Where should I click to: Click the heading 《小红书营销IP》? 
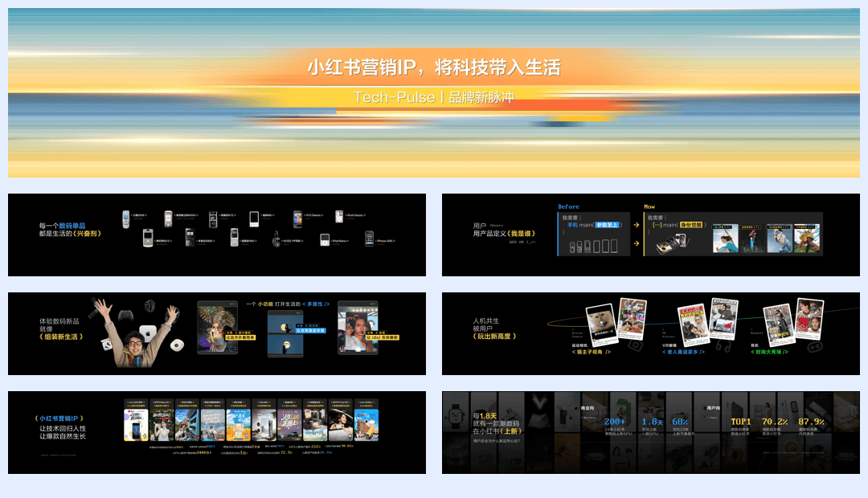59,418
